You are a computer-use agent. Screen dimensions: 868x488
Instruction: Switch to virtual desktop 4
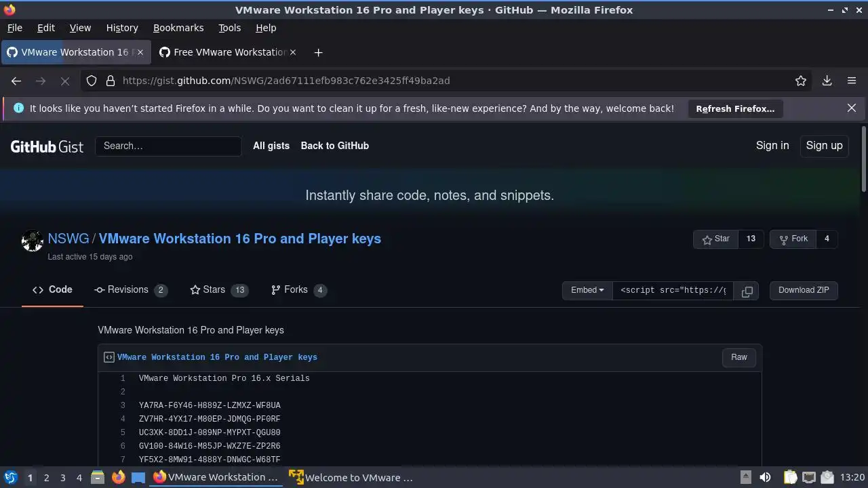click(79, 478)
